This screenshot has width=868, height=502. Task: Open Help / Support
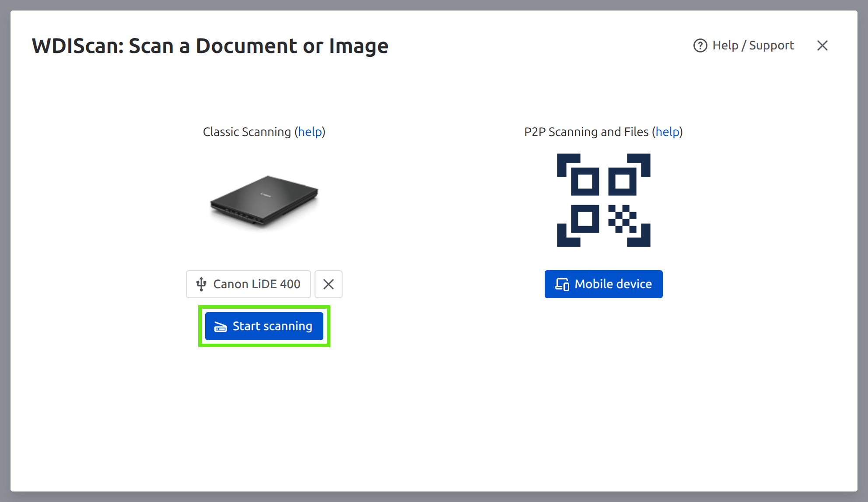744,45
